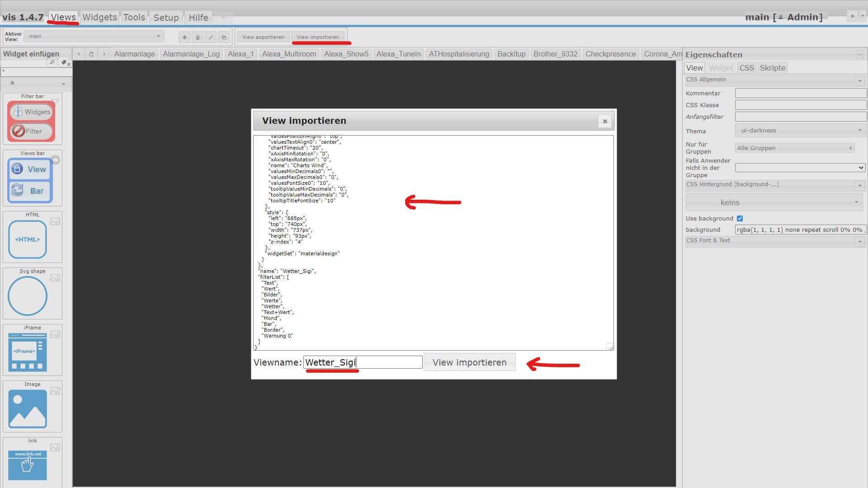Click the rename view pencil icon
Viewport: 868px width, 488px height.
[x=211, y=37]
